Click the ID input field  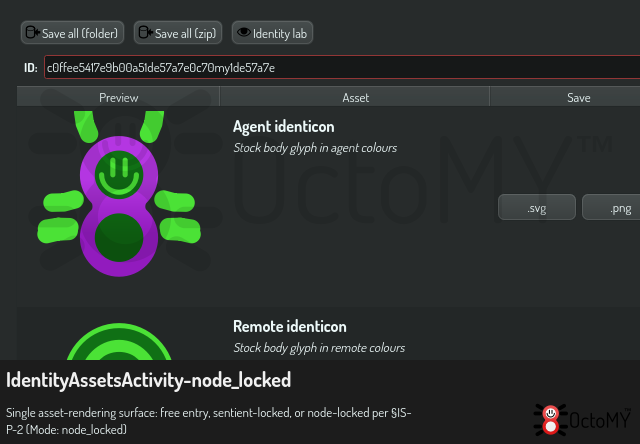click(342, 67)
